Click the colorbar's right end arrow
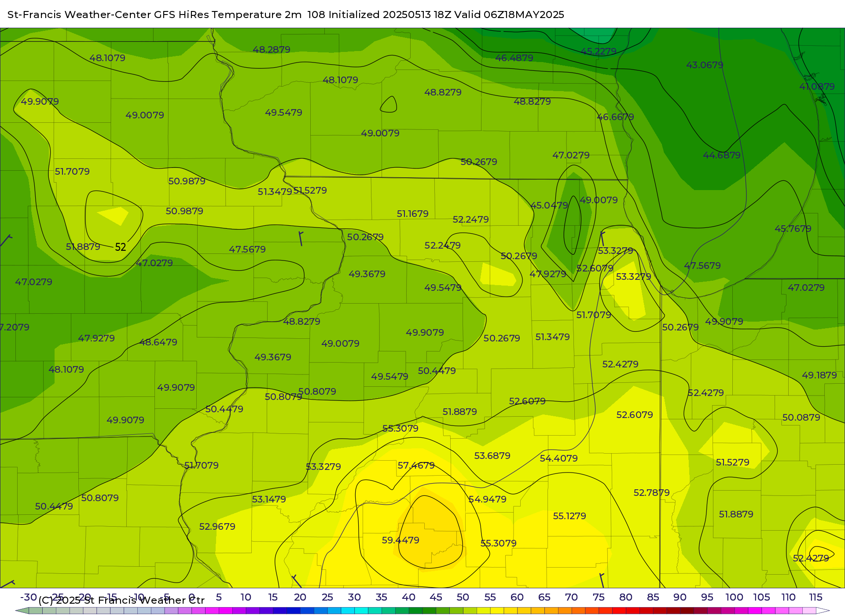The width and height of the screenshot is (845, 616). click(x=823, y=611)
